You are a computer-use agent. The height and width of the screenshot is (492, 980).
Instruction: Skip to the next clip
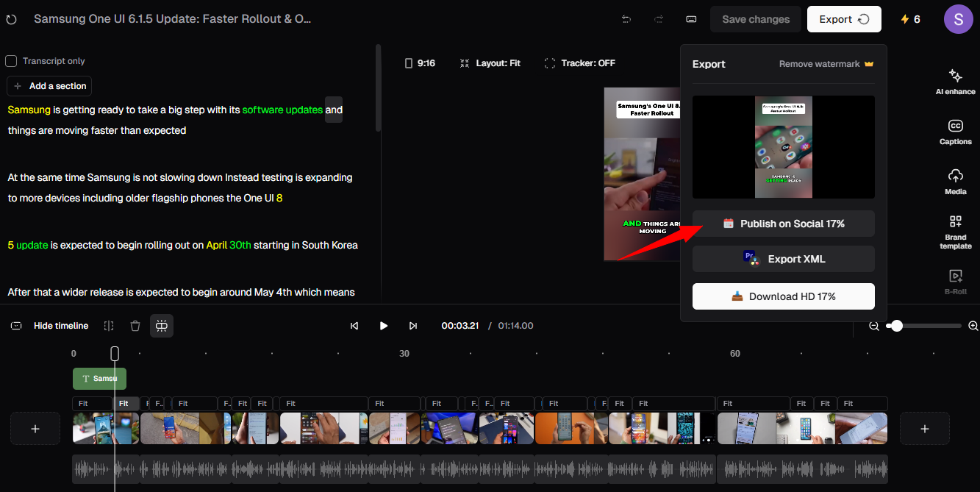[x=413, y=326]
